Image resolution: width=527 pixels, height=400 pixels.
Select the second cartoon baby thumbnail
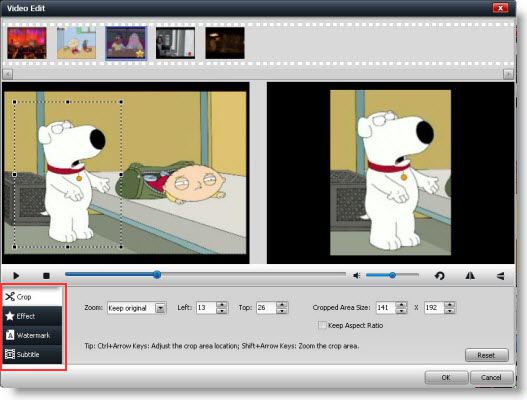coord(76,43)
